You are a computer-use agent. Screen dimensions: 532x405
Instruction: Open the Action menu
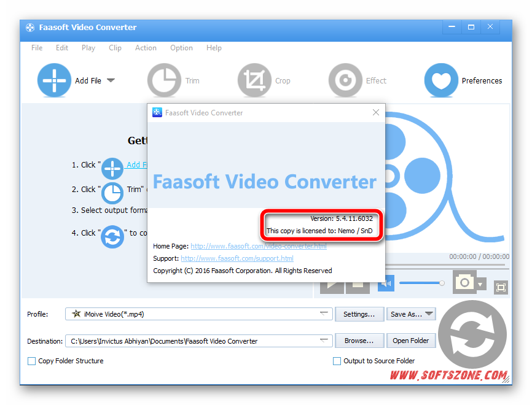146,48
